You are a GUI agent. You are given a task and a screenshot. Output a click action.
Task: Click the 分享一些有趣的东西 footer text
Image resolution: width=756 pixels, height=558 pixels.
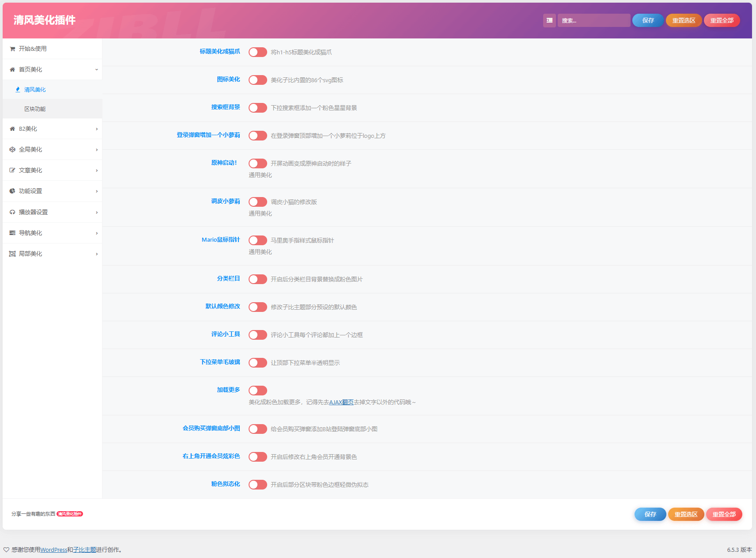[x=34, y=514]
